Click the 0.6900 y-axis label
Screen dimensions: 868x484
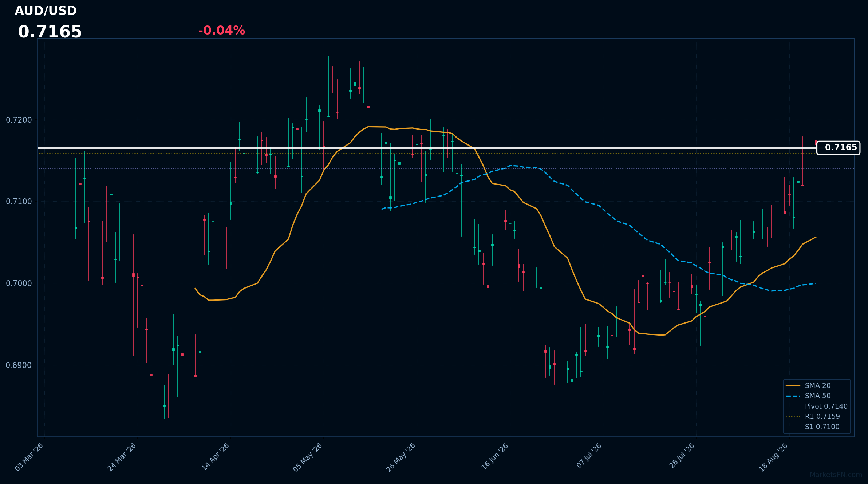click(19, 365)
